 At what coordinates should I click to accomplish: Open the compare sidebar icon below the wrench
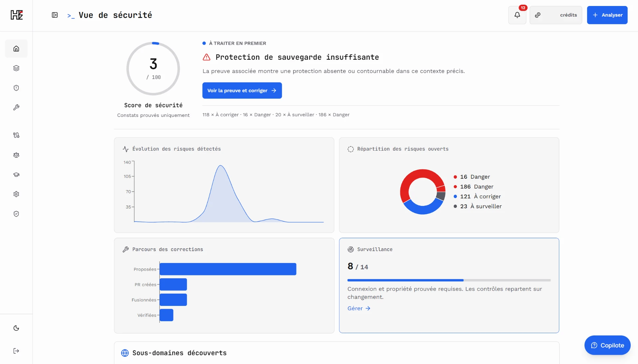coord(16,135)
